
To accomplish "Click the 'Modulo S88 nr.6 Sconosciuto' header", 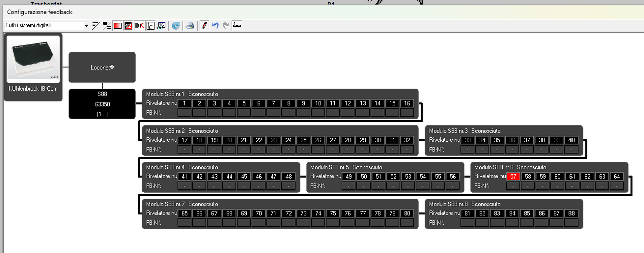I will pyautogui.click(x=510, y=167).
